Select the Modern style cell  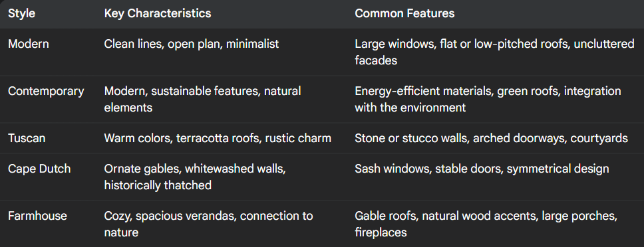(x=29, y=44)
